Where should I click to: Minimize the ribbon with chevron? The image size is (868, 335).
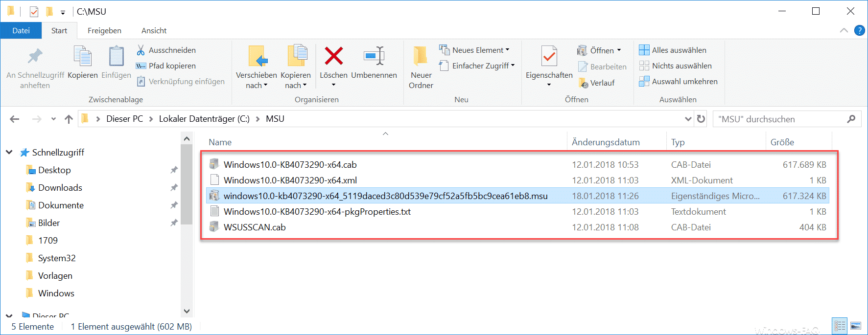click(844, 30)
